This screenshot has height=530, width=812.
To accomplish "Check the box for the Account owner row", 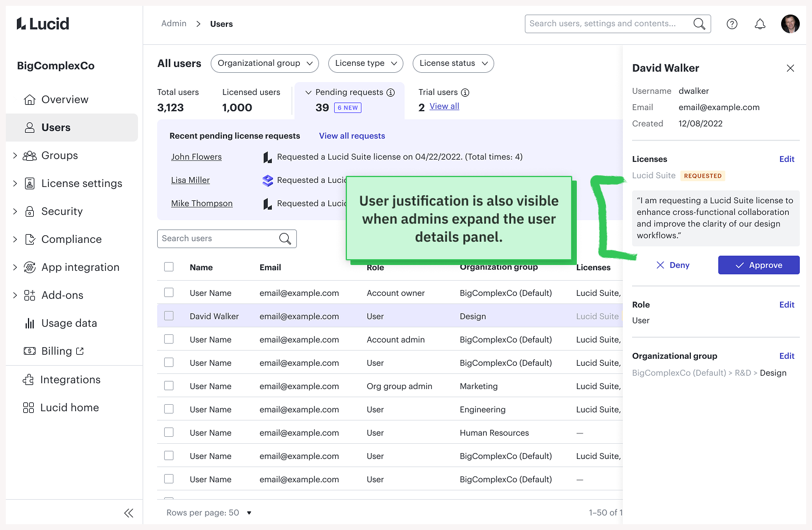I will pos(169,292).
